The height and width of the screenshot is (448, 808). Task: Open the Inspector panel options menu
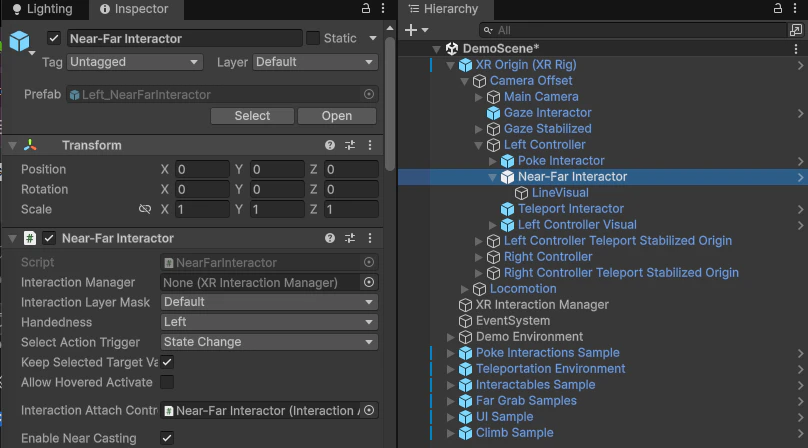coord(383,8)
